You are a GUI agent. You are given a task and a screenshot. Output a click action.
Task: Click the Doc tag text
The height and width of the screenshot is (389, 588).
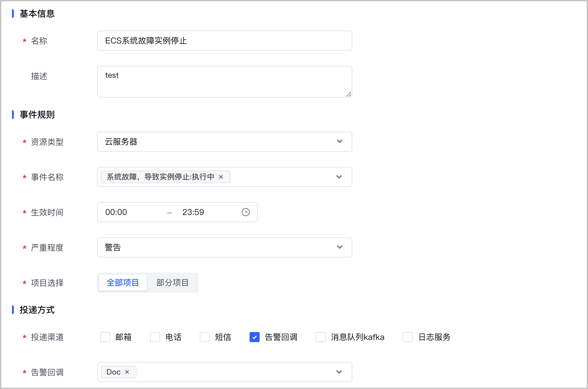click(113, 372)
